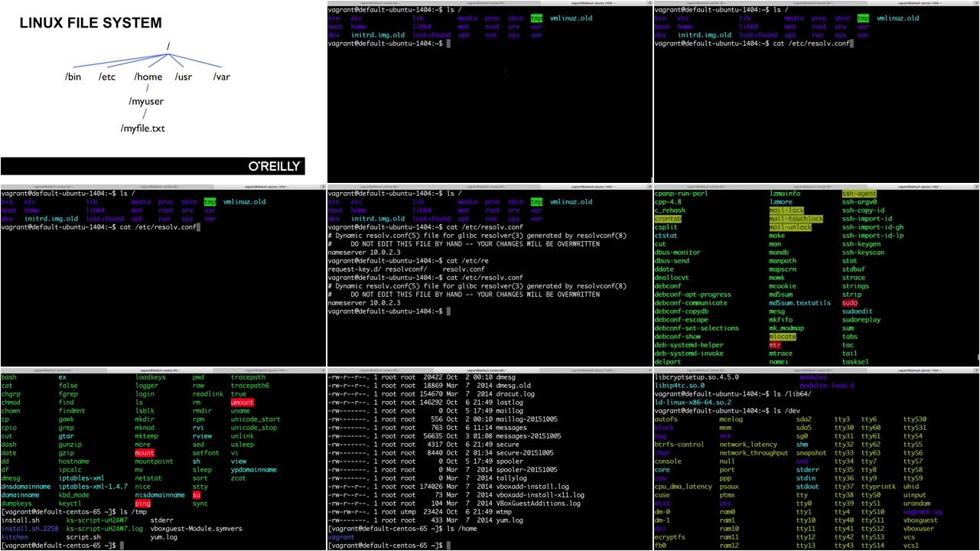Click the 'wtmp' row
Viewport: 980px width, 551px height.
[421, 512]
